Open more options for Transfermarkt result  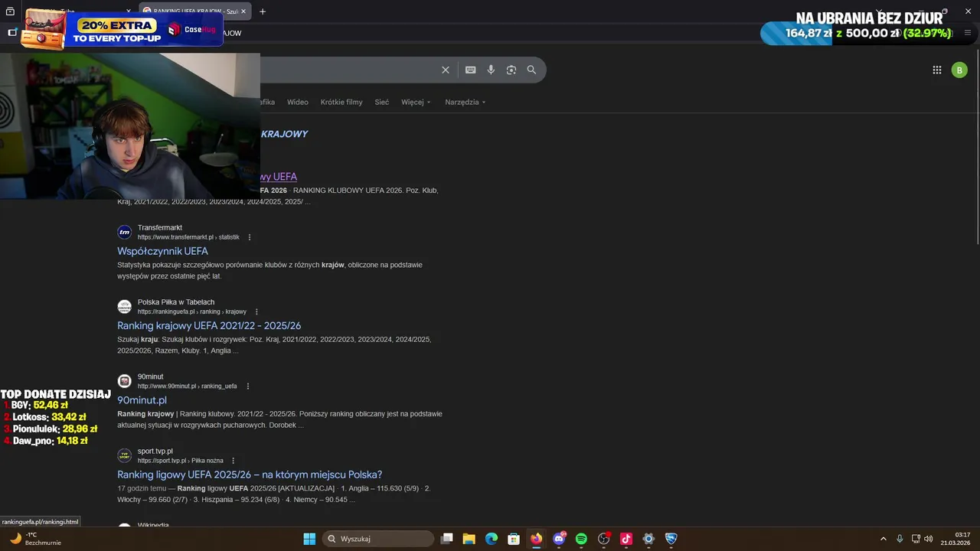pyautogui.click(x=250, y=237)
